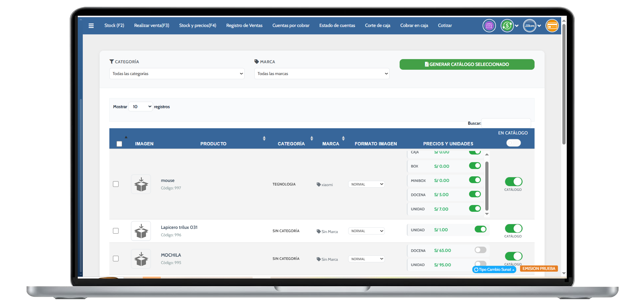Toggle mouse MINIBOX price switch
644x301 pixels.
click(x=475, y=180)
